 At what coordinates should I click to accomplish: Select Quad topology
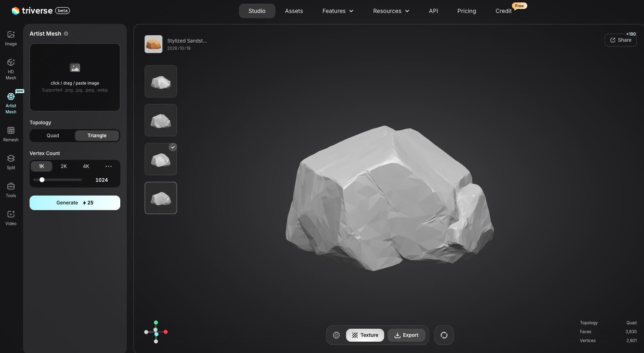click(53, 136)
